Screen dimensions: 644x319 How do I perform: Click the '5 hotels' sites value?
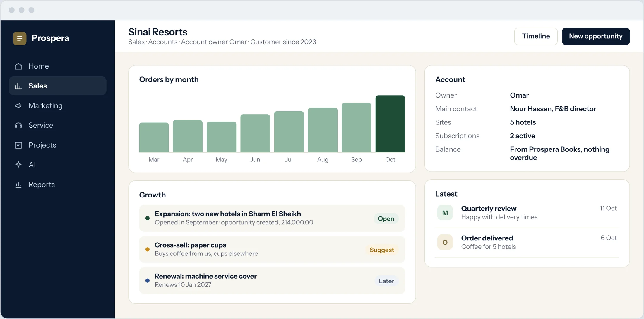tap(523, 122)
